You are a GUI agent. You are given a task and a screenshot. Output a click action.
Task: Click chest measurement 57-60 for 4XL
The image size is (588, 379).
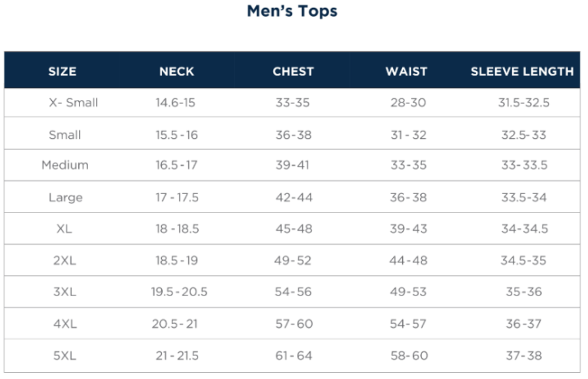tap(294, 324)
